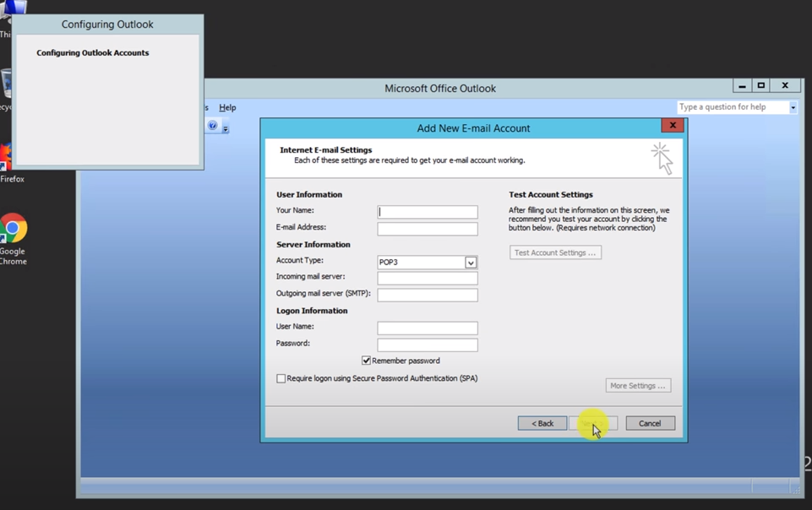Click the Test Account Settings button

[555, 252]
